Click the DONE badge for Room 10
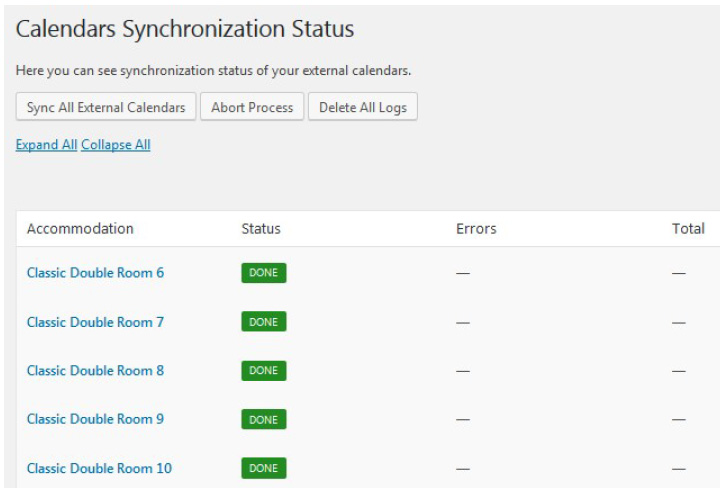 tap(263, 468)
